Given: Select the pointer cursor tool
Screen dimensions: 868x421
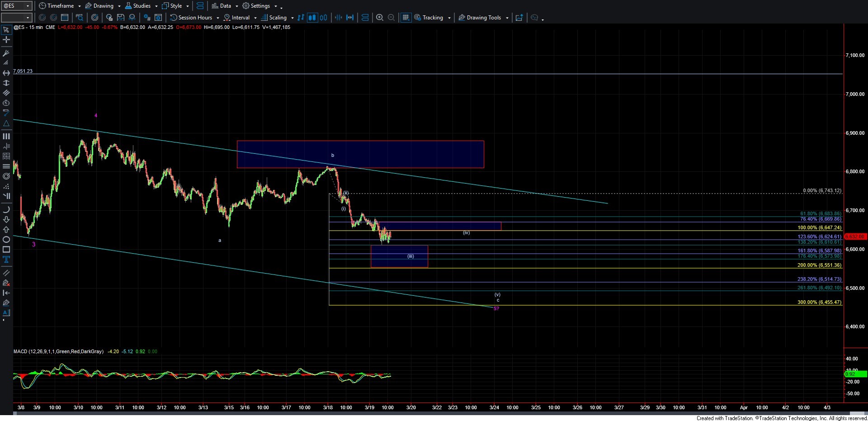Looking at the screenshot, I should point(6,30).
